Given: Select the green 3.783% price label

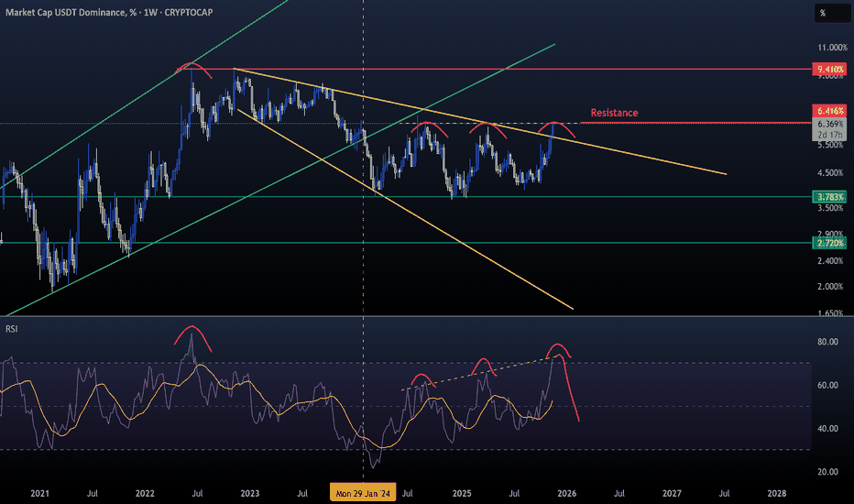Looking at the screenshot, I should pyautogui.click(x=829, y=197).
